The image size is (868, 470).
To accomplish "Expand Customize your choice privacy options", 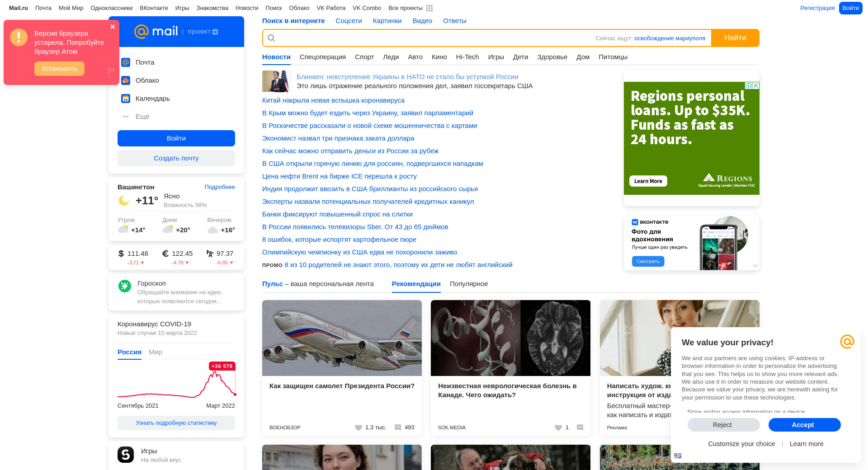I will coord(741,444).
